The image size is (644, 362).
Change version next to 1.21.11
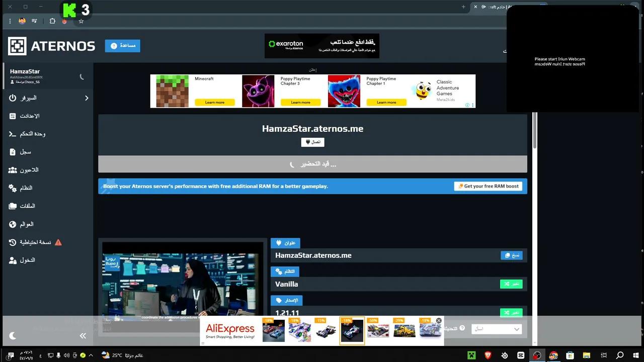click(511, 313)
